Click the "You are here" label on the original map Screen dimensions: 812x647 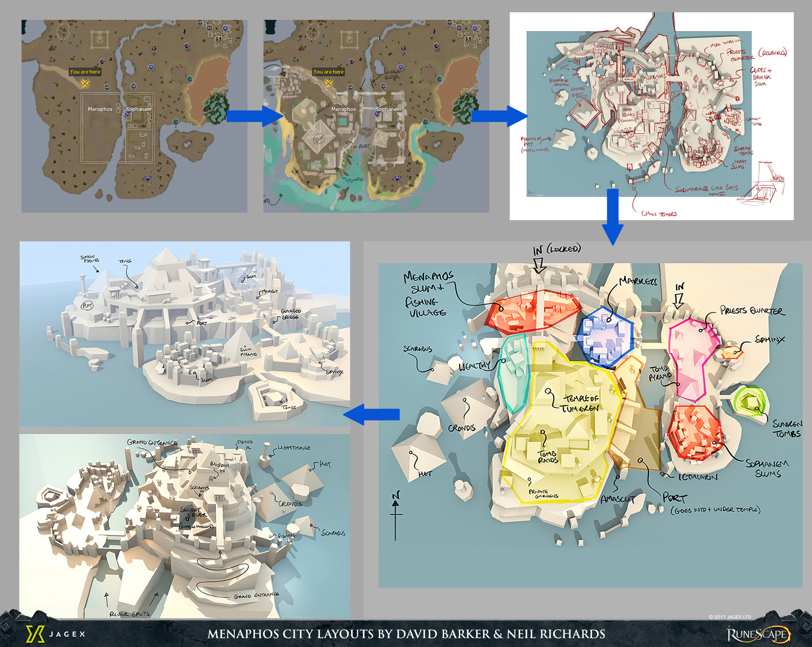pyautogui.click(x=85, y=72)
